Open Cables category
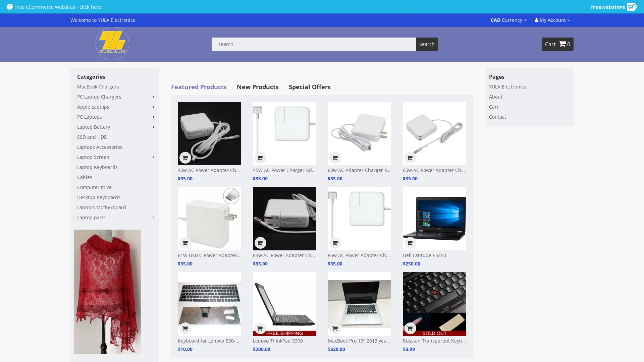Screen dimensions: 644x362 85,177
